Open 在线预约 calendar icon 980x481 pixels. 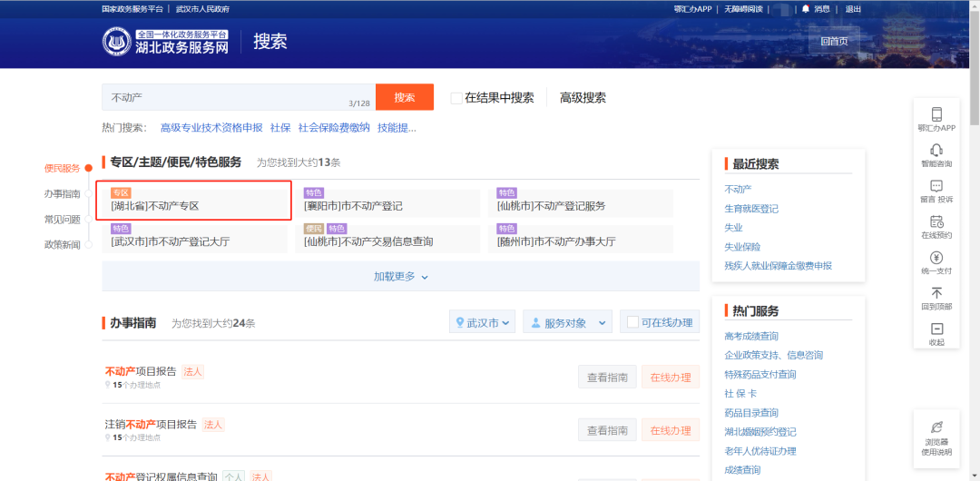(x=936, y=221)
